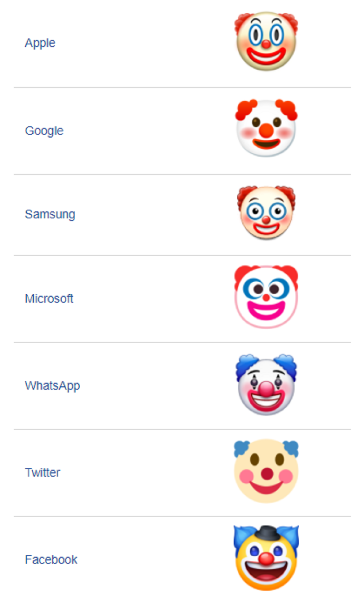Select the Google clown face emoji
The height and width of the screenshot is (603, 364).
[266, 128]
